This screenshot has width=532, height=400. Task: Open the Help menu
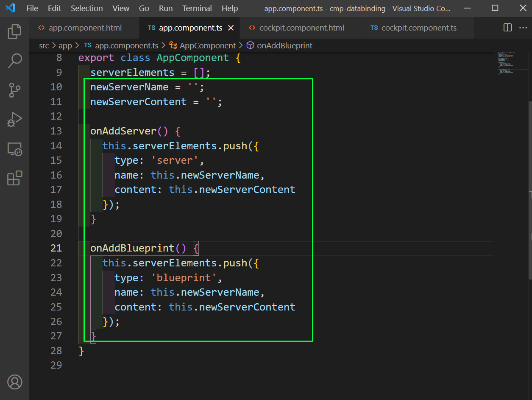point(230,8)
